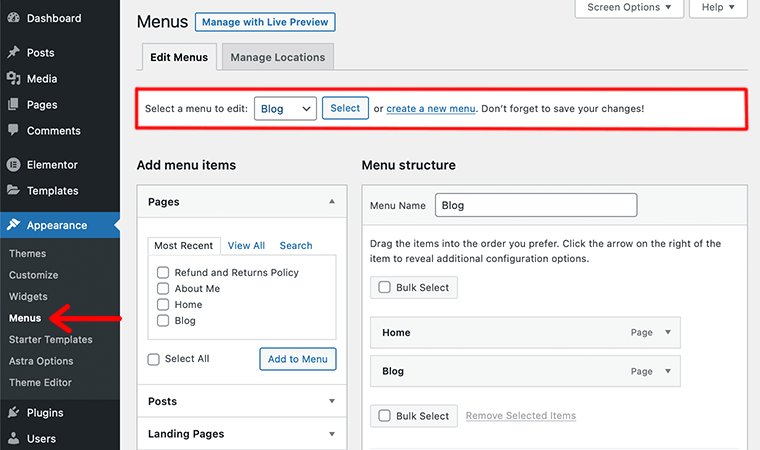The height and width of the screenshot is (450, 760).
Task: Open the menu selection dropdown showing Blog
Action: [x=285, y=109]
